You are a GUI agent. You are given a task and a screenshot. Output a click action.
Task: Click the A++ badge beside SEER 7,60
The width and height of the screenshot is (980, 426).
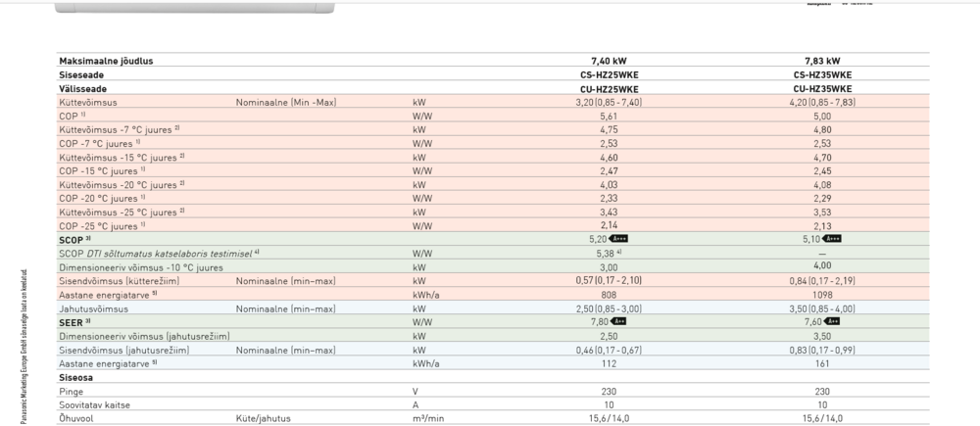coord(831,321)
